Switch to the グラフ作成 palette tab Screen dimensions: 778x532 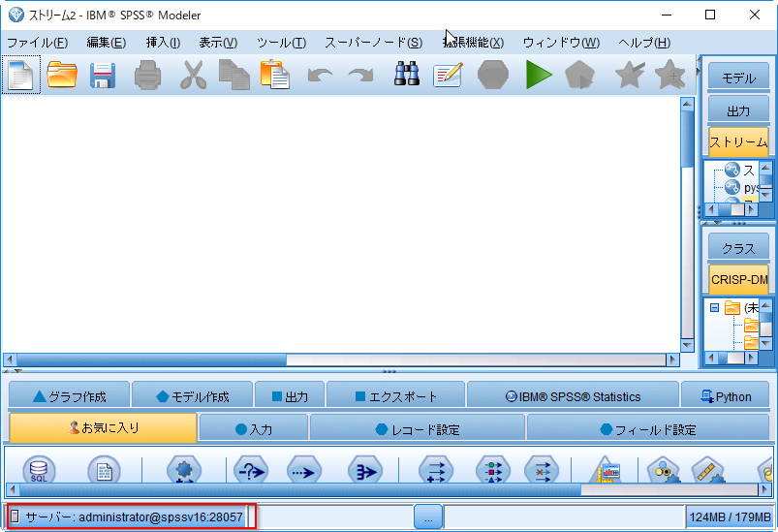(69, 396)
